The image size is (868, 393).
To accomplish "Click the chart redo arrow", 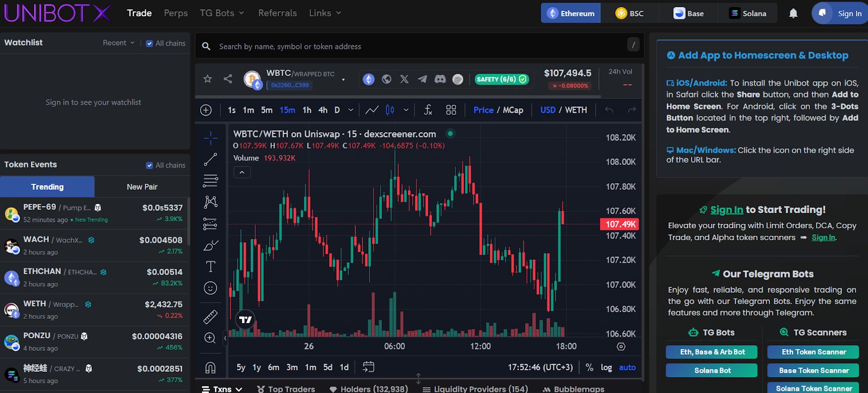I will (x=631, y=110).
